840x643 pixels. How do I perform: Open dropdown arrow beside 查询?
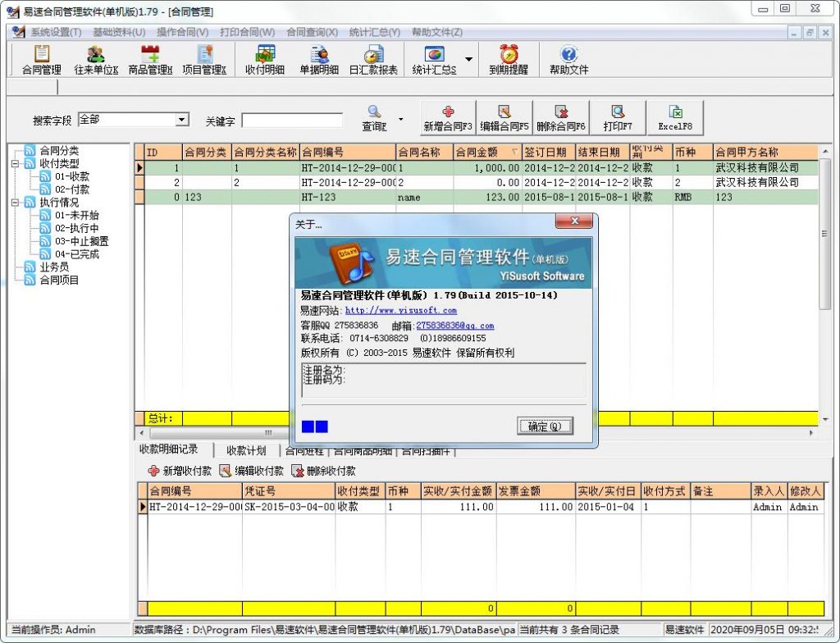click(400, 119)
